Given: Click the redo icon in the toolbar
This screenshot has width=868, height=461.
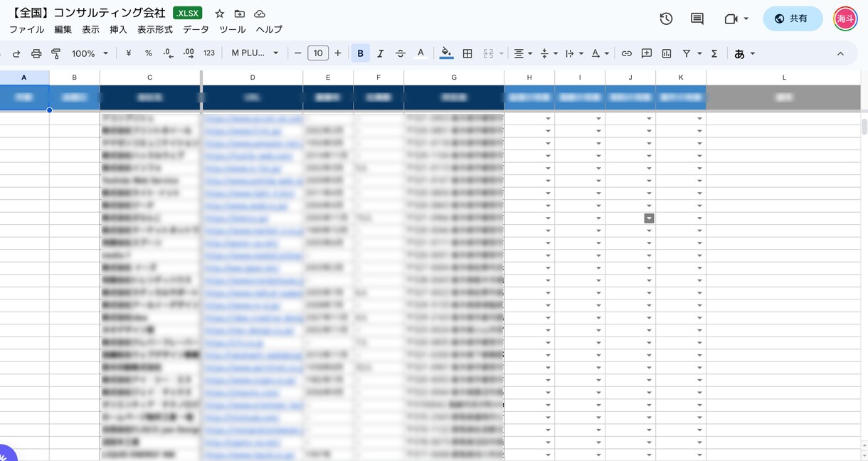Looking at the screenshot, I should pyautogui.click(x=16, y=53).
